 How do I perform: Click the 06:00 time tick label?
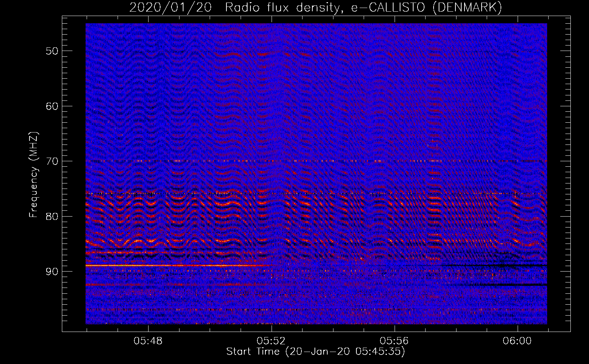tap(517, 341)
